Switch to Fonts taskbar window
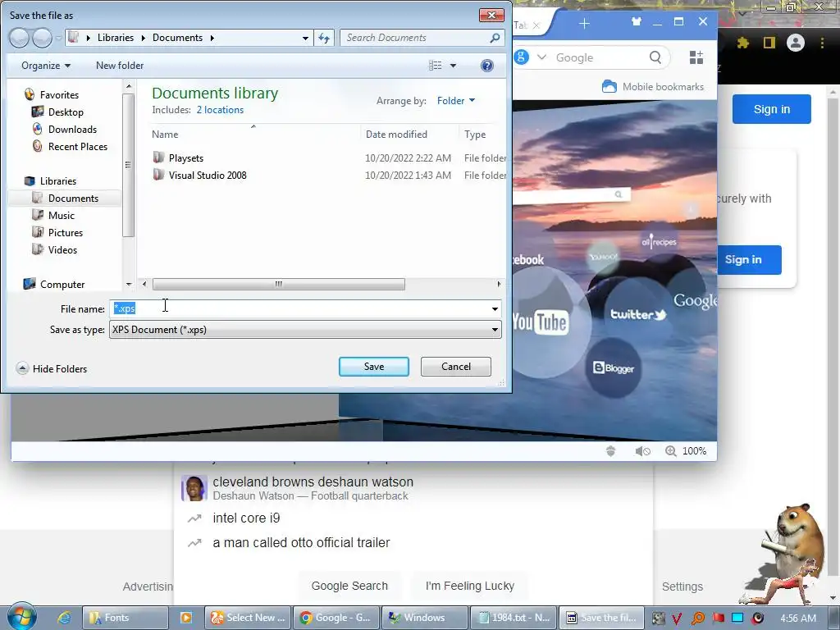The height and width of the screenshot is (630, 840). (x=126, y=618)
